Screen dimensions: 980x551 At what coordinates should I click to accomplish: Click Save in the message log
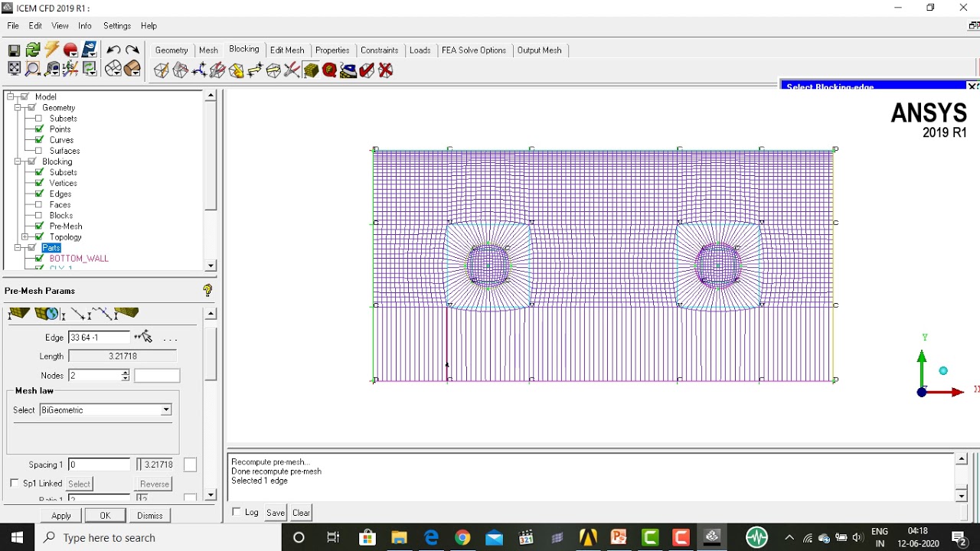point(276,513)
